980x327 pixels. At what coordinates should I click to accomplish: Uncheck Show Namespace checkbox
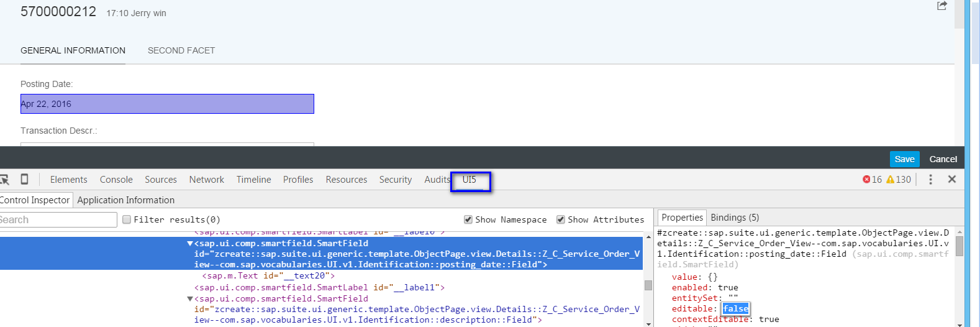[x=468, y=219]
